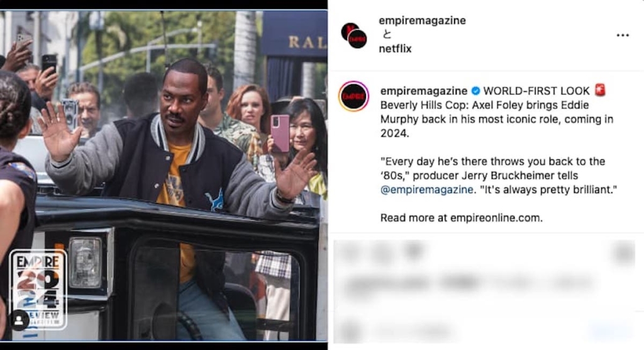
Task: Open the stacked collab avatars in post header
Action: click(354, 35)
